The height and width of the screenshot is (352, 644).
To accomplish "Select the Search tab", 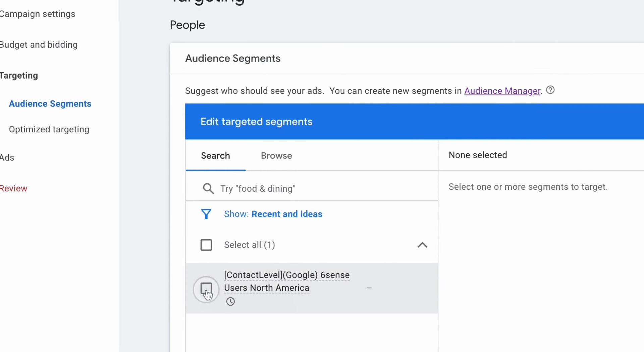I will click(x=215, y=156).
